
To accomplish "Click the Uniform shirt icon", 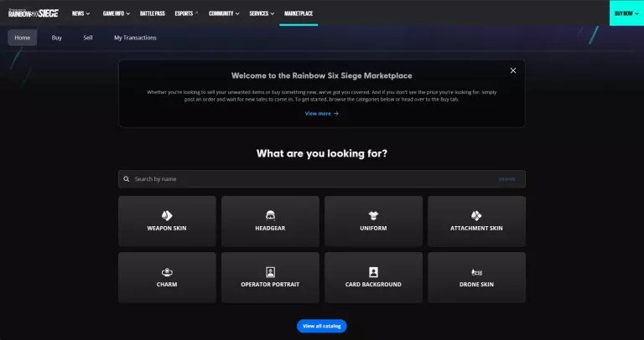I will (373, 215).
